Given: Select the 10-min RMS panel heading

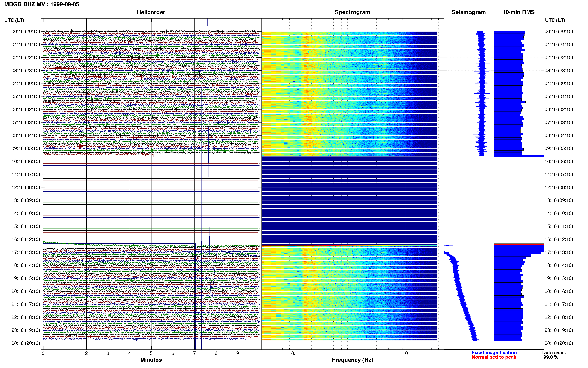Looking at the screenshot, I should 518,12.
